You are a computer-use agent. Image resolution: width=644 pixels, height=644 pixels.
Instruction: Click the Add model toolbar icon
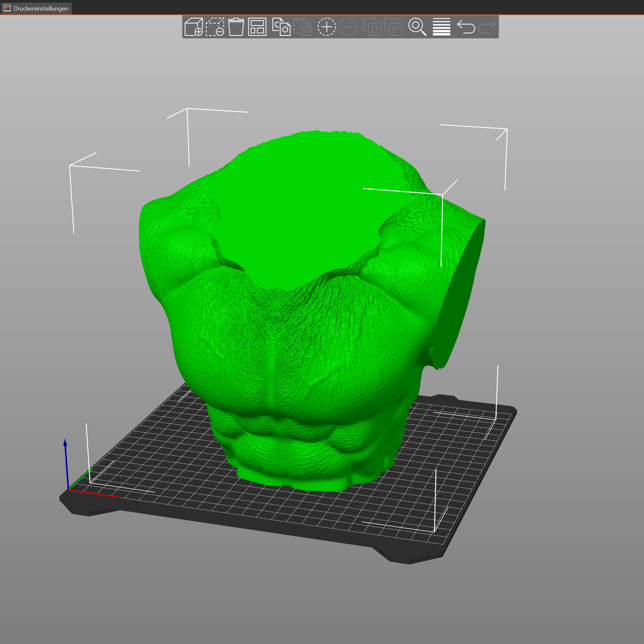point(194,27)
